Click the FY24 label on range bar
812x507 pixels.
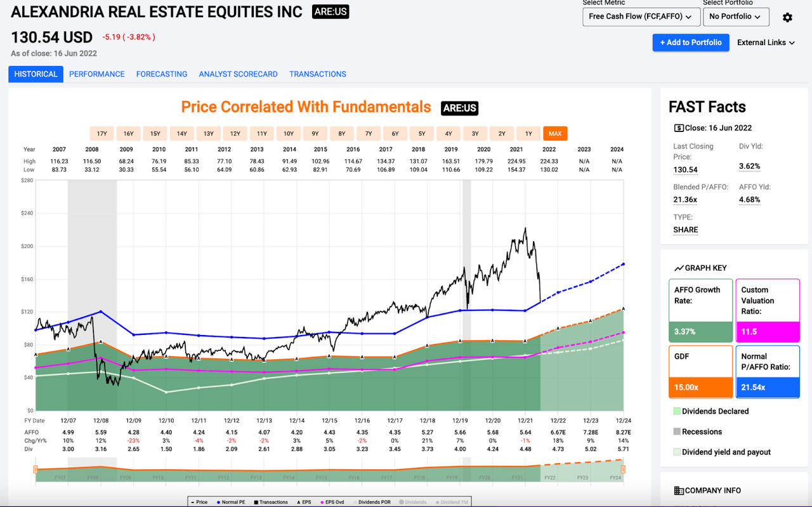[615, 477]
